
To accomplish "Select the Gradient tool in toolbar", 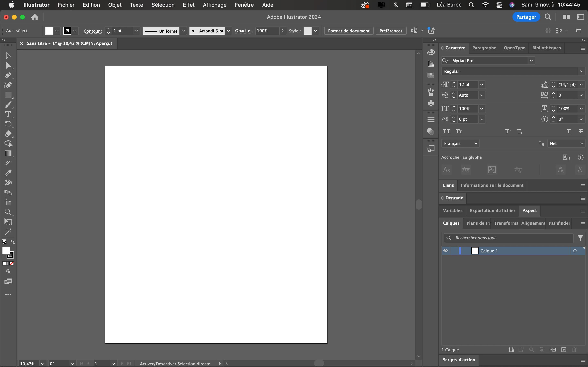I will coord(8,153).
